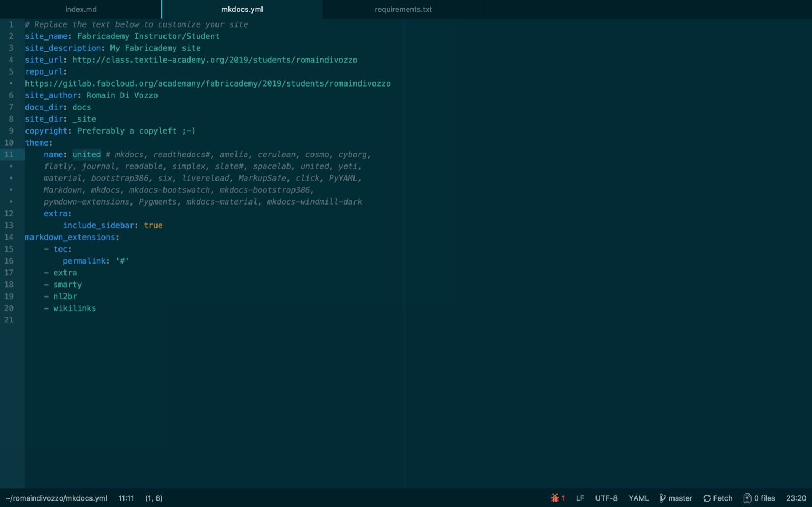812x507 pixels.
Task: Click the 11:11 cursor position indicator
Action: tap(126, 498)
